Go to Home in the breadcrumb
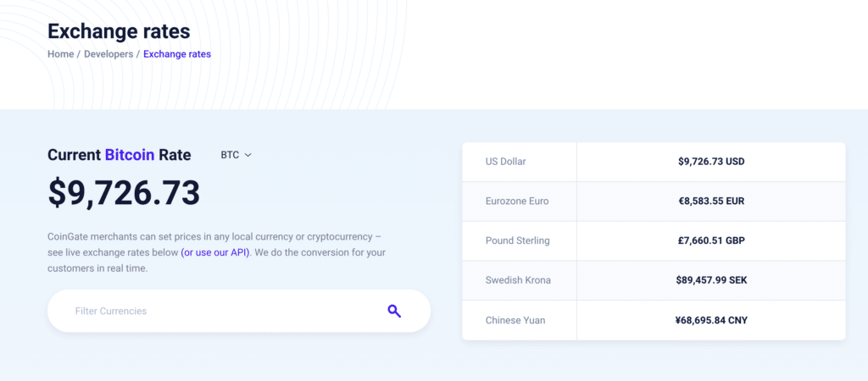 pyautogui.click(x=61, y=54)
